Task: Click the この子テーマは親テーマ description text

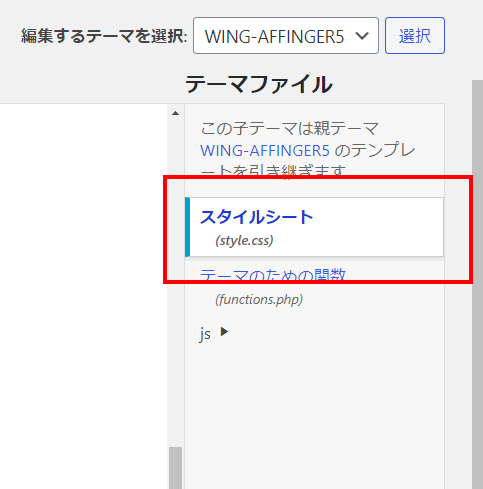Action: click(x=289, y=129)
